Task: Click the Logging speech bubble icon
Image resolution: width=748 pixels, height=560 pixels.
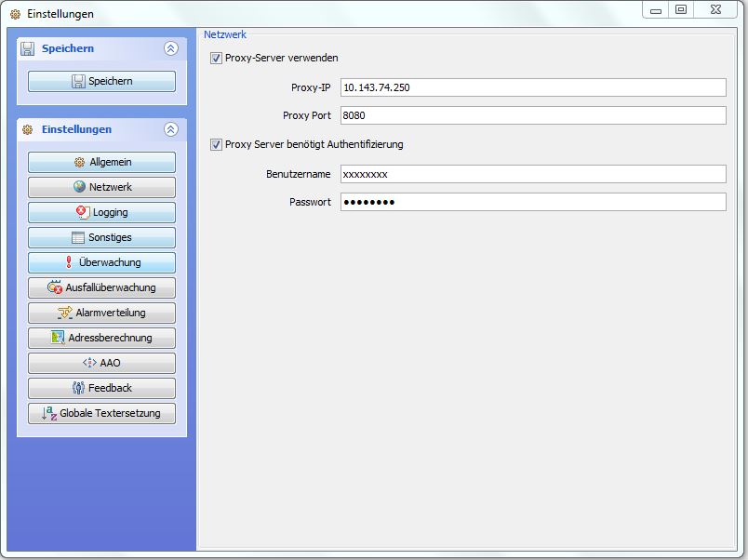Action: [x=83, y=212]
